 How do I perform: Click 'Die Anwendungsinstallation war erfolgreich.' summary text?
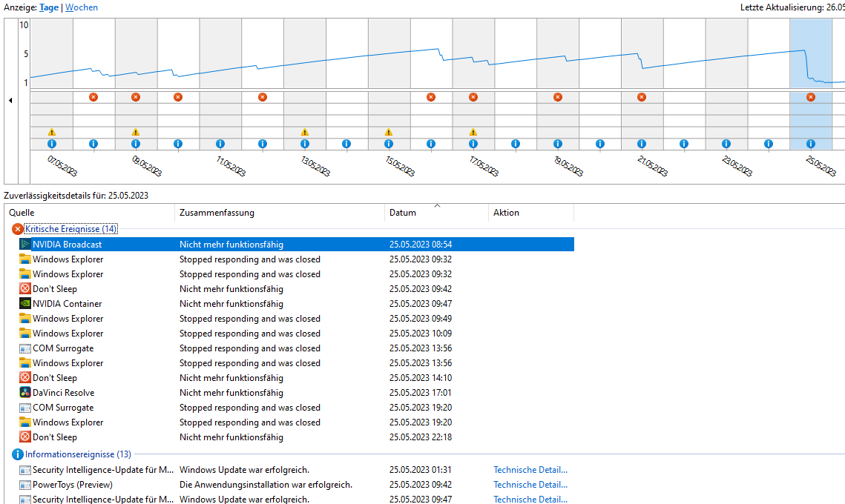pos(266,485)
